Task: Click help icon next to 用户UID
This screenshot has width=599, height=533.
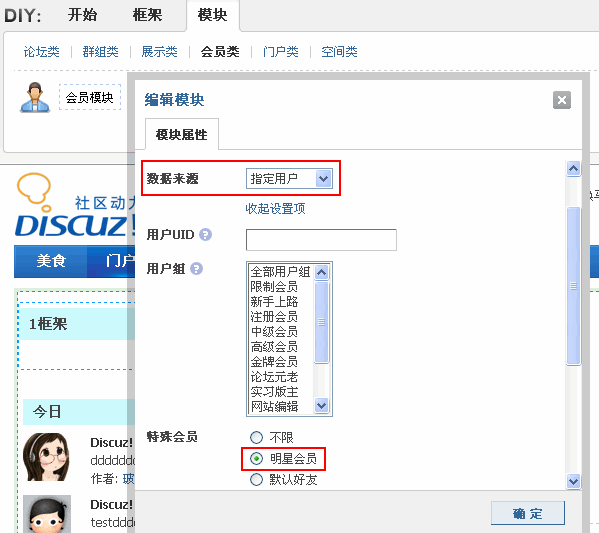Action: [205, 234]
